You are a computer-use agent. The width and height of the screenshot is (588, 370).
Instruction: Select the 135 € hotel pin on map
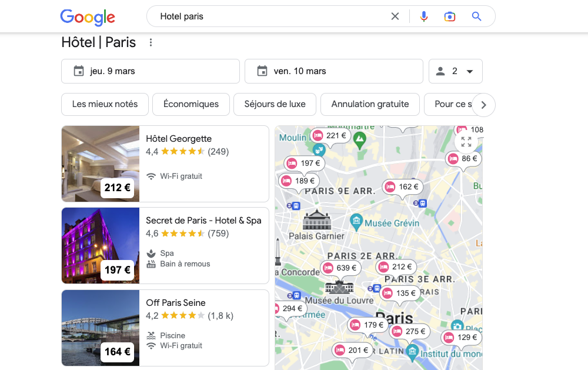click(x=400, y=293)
